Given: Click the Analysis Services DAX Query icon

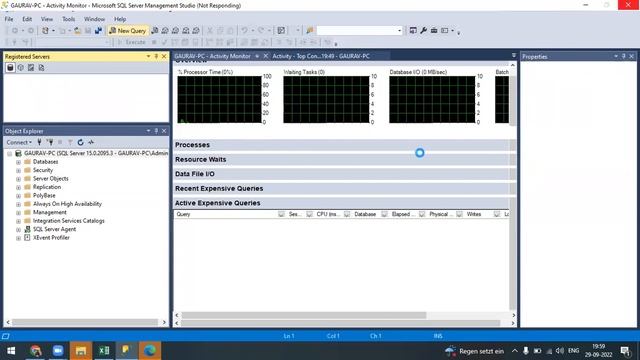Looking at the screenshot, I should coord(196,31).
